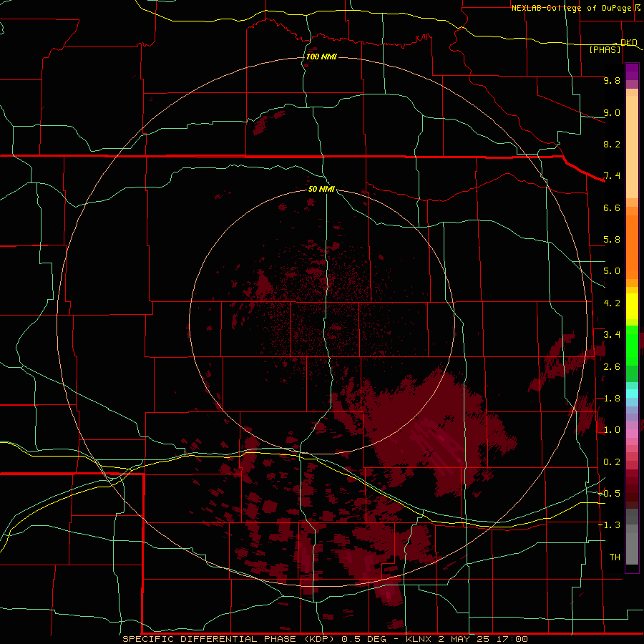Image resolution: width=644 pixels, height=644 pixels.
Task: Click the orange swatch on the color bar
Action: [x=632, y=246]
